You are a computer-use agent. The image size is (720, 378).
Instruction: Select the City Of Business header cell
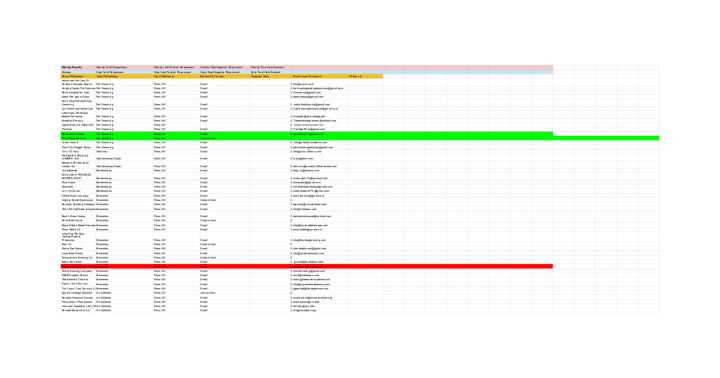tap(176, 76)
